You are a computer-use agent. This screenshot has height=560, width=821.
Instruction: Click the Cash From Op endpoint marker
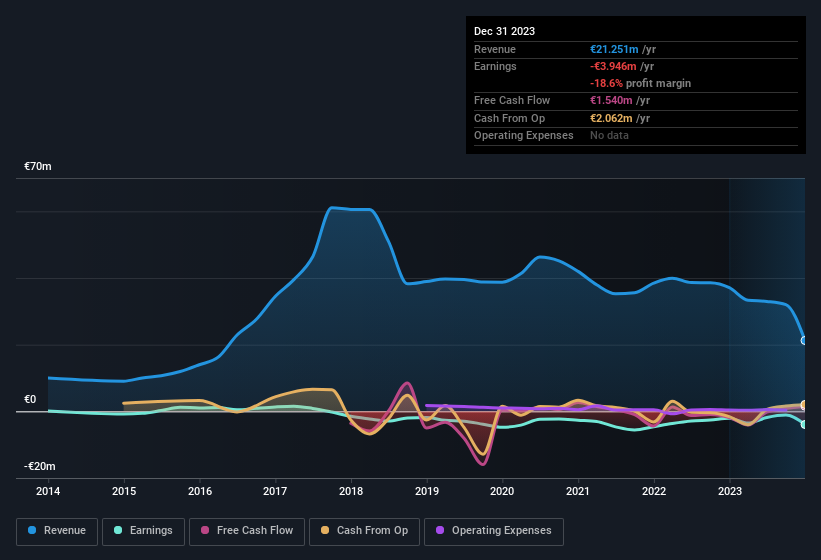(804, 405)
